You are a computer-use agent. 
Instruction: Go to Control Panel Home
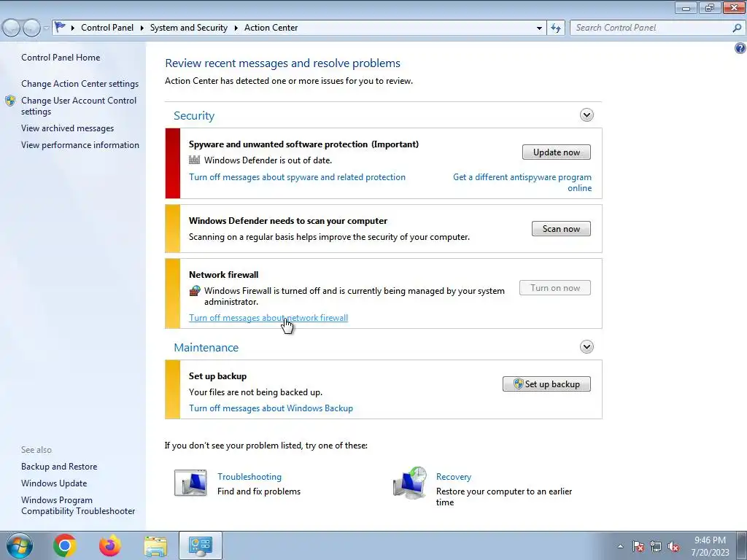(x=61, y=58)
